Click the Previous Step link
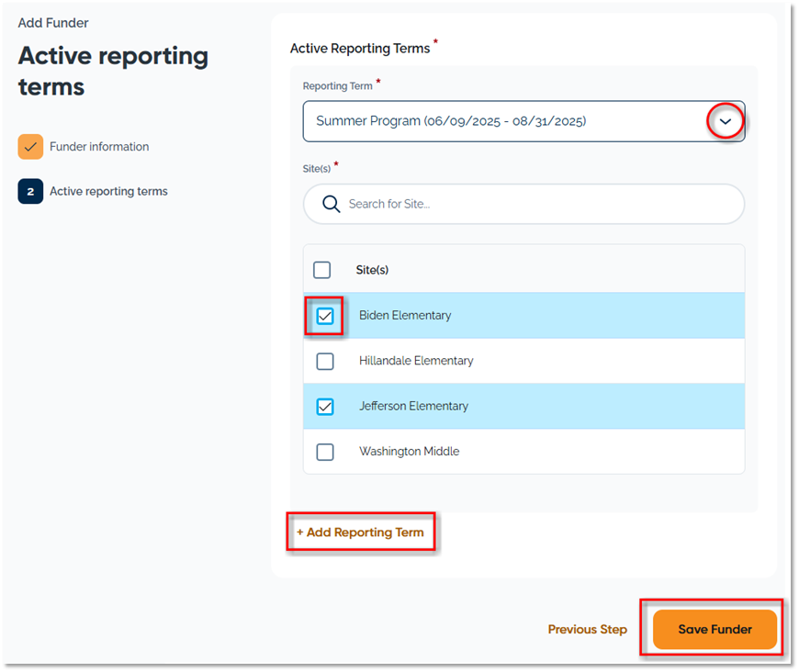The width and height of the screenshot is (799, 672). [587, 630]
